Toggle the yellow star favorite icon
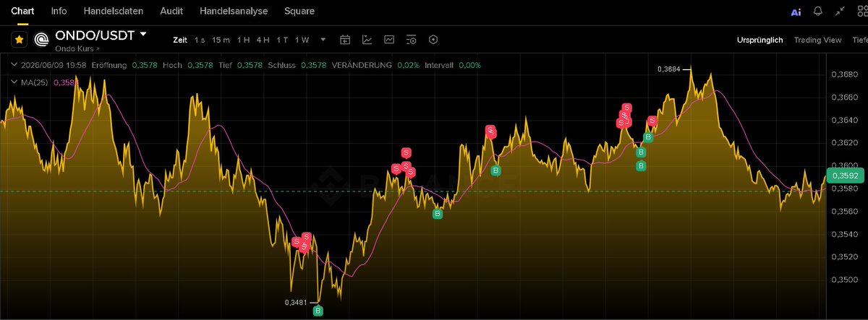Image resolution: width=868 pixels, height=320 pixels. 19,39
